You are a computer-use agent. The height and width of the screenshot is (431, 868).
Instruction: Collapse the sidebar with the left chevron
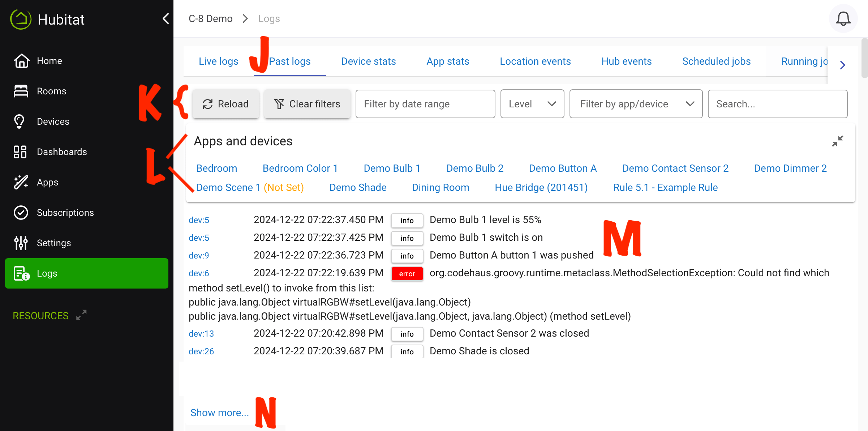point(166,18)
